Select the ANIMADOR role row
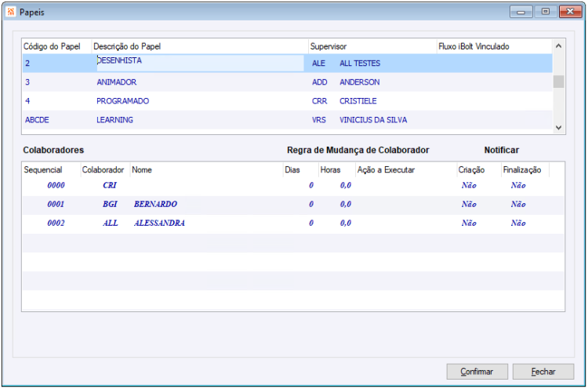The width and height of the screenshot is (588, 389). (287, 82)
